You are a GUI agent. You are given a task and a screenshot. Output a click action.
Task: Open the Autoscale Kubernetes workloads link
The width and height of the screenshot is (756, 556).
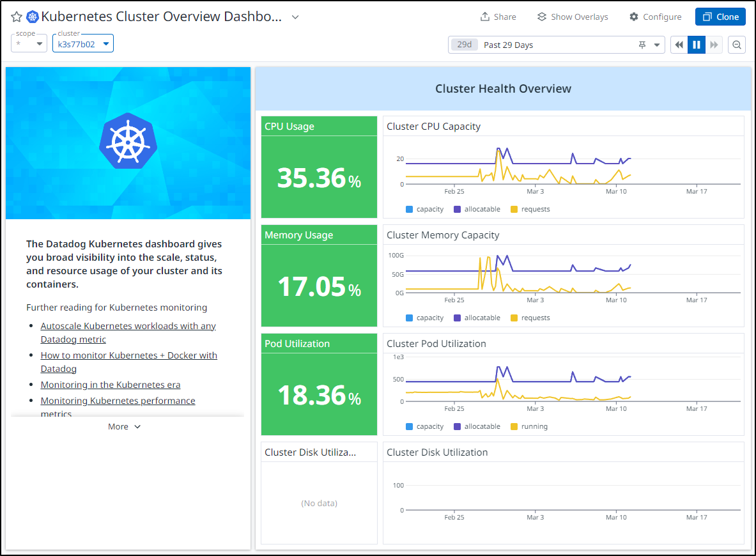[128, 333]
